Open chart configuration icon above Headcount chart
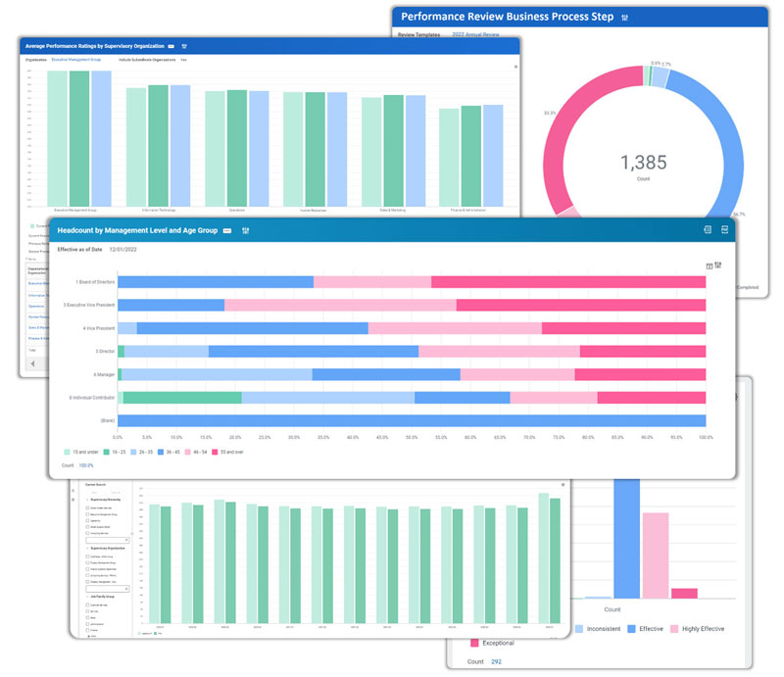 (x=718, y=265)
